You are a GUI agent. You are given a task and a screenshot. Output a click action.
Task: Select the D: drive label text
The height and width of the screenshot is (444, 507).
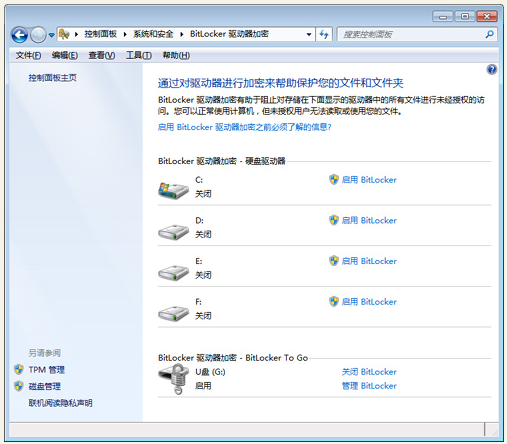(199, 221)
